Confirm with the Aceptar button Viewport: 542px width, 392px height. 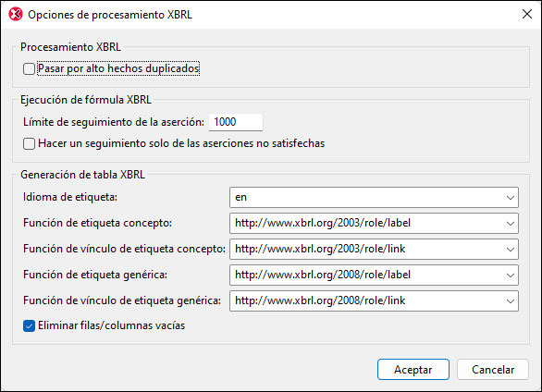coord(413,370)
